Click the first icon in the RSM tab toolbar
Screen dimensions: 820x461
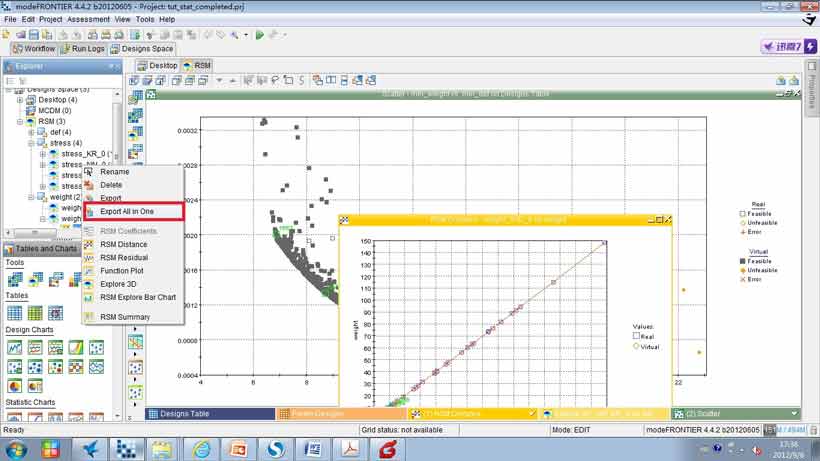pyautogui.click(x=134, y=80)
